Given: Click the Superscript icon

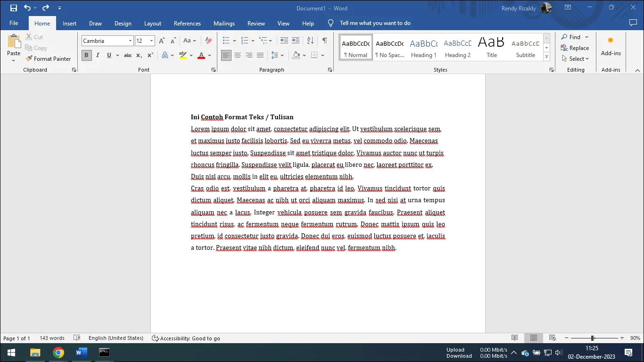Looking at the screenshot, I should pos(150,56).
